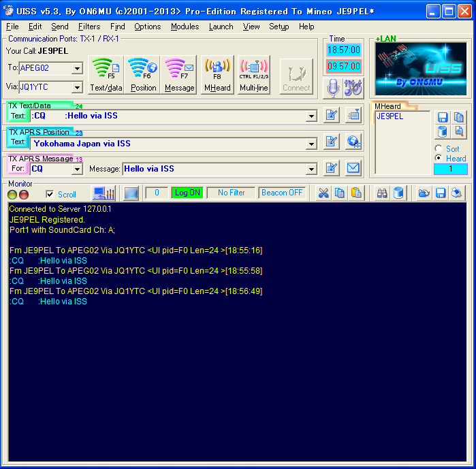The image size is (476, 469).
Task: Open the Filters menu
Action: [89, 27]
